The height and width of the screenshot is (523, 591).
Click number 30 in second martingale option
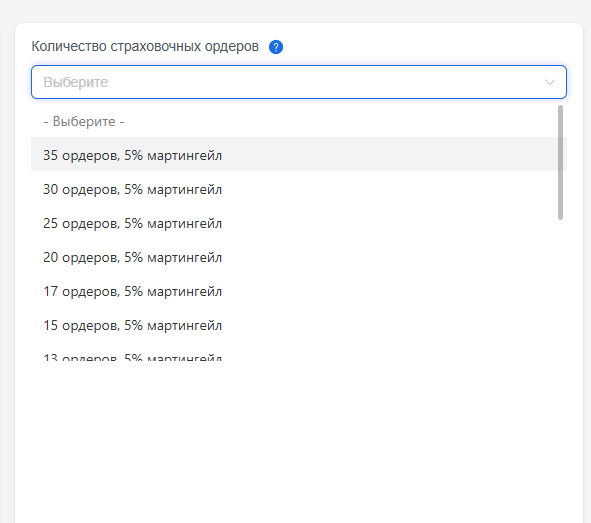[51, 189]
